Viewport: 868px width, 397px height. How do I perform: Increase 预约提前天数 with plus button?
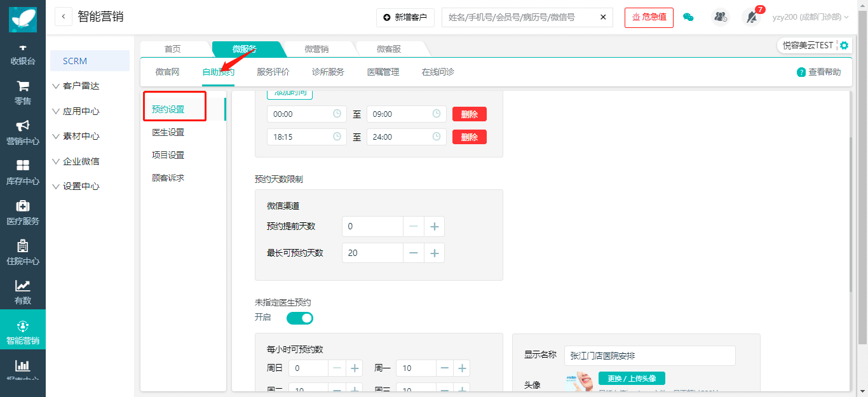point(435,227)
